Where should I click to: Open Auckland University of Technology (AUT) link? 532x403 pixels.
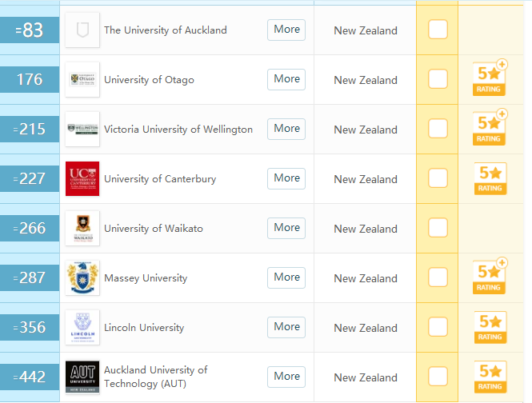[156, 377]
